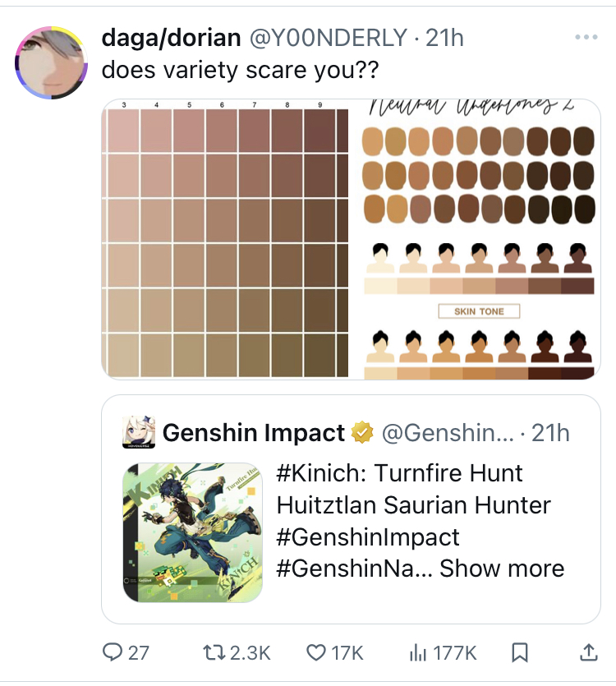Repost this tweet via retweet icon
Viewport: 616px width, 686px height.
pos(215,652)
